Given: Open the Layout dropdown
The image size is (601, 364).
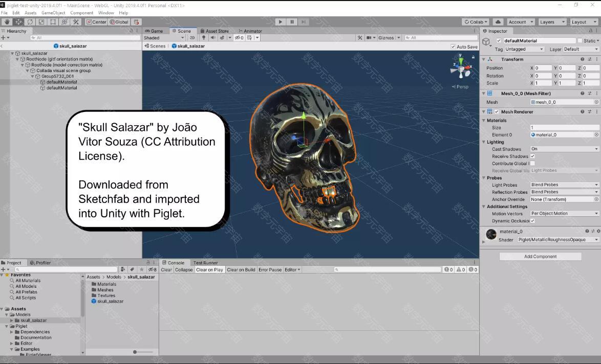Looking at the screenshot, I should 584,22.
